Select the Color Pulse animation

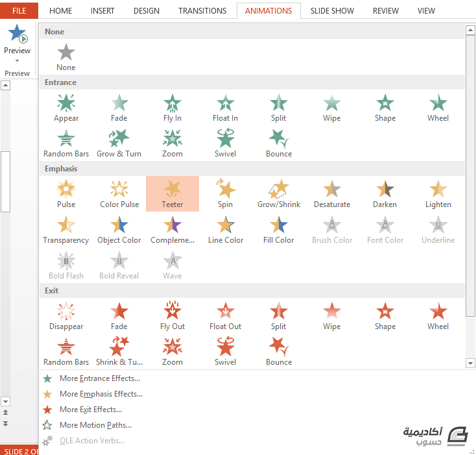[x=119, y=194]
